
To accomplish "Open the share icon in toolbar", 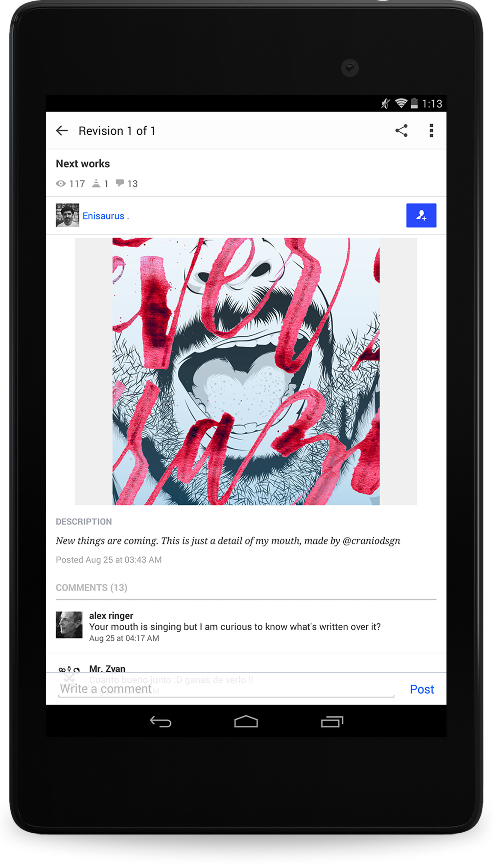I will 402,130.
